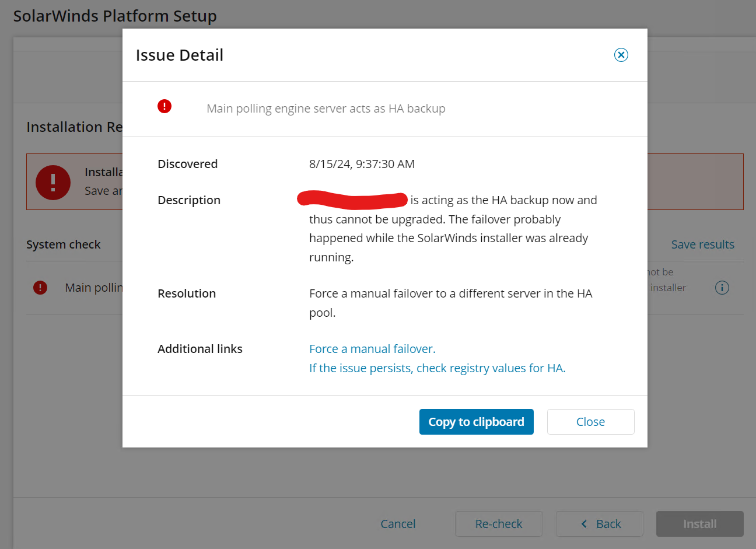Viewport: 756px width, 549px height.
Task: Go Back to the previous setup step
Action: (x=600, y=524)
